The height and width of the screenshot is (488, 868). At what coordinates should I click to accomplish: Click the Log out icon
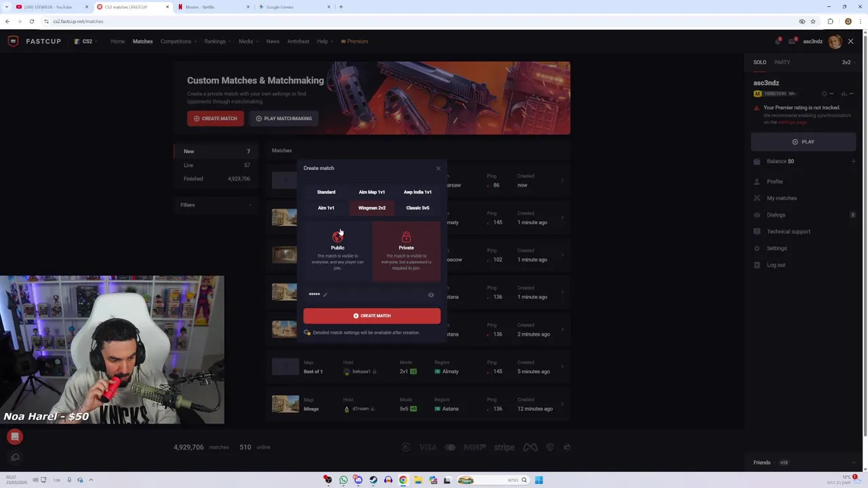tap(757, 265)
